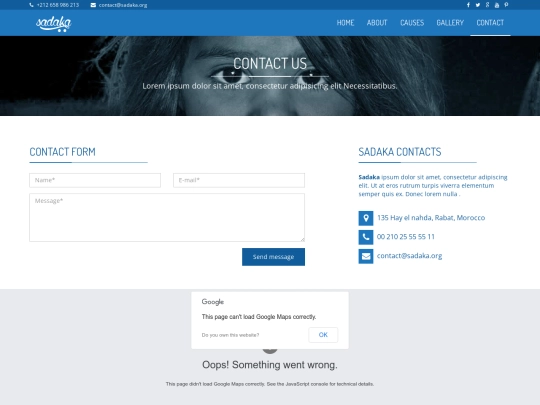Open the Causes menu item
This screenshot has height=405, width=540.
412,23
